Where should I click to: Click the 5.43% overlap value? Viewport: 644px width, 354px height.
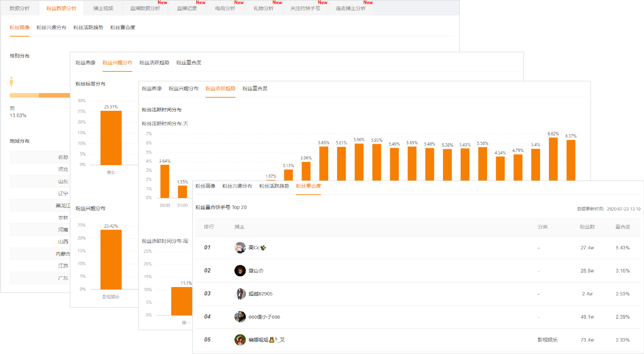[x=622, y=248]
